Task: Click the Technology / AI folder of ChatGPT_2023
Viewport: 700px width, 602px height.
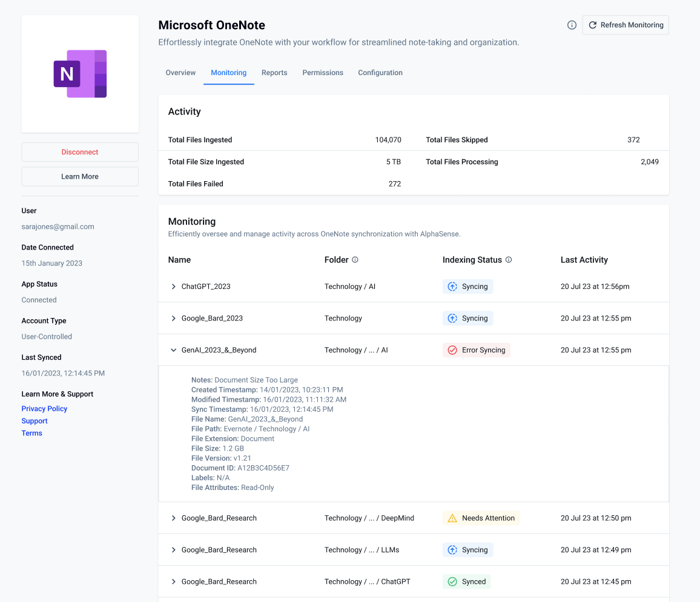Action: pos(350,286)
